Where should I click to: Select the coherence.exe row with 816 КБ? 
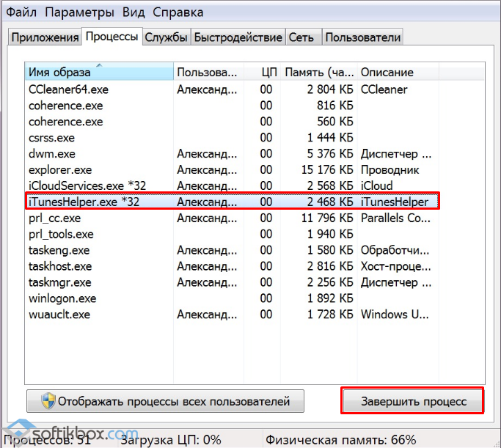click(233, 106)
